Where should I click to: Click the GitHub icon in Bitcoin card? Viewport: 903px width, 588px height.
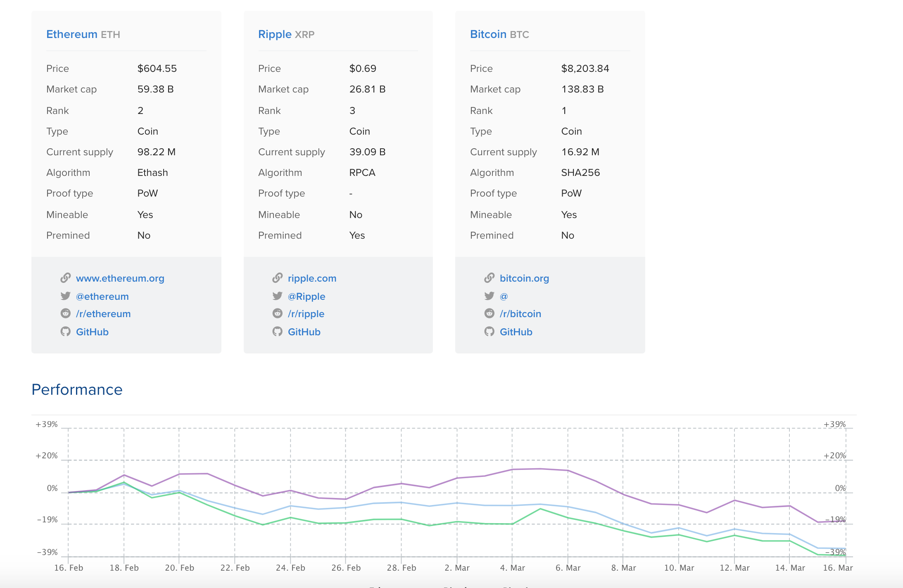[x=489, y=332]
